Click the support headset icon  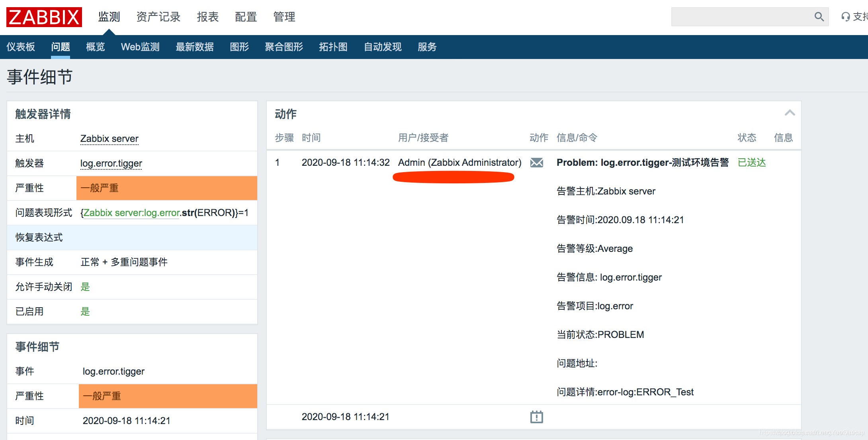coord(845,17)
